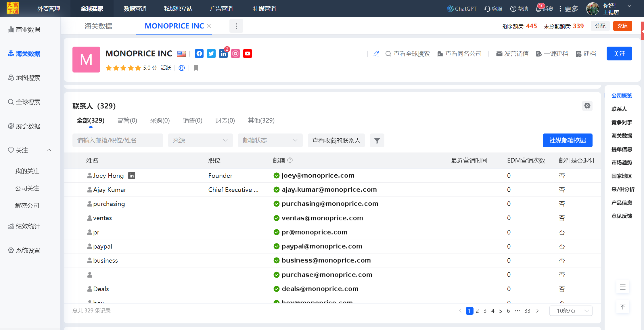The height and width of the screenshot is (330, 644).
Task: Click the bookmark icon beside rating
Action: point(196,68)
